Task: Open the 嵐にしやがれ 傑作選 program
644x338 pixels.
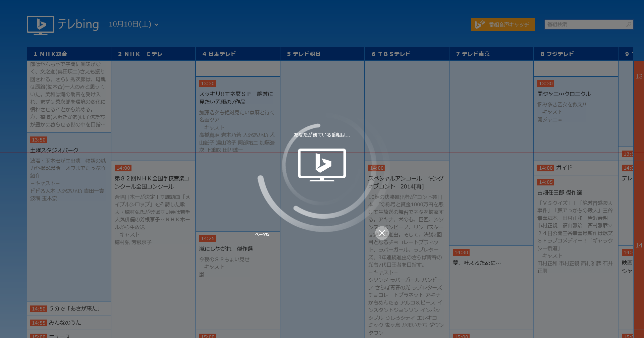Action: point(238,281)
